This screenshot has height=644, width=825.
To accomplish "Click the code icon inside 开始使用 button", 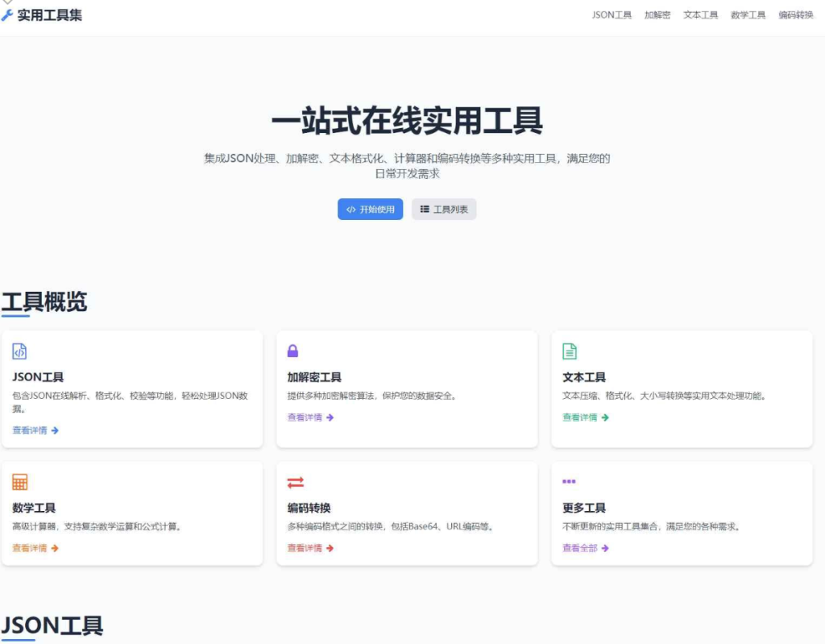I will [350, 209].
